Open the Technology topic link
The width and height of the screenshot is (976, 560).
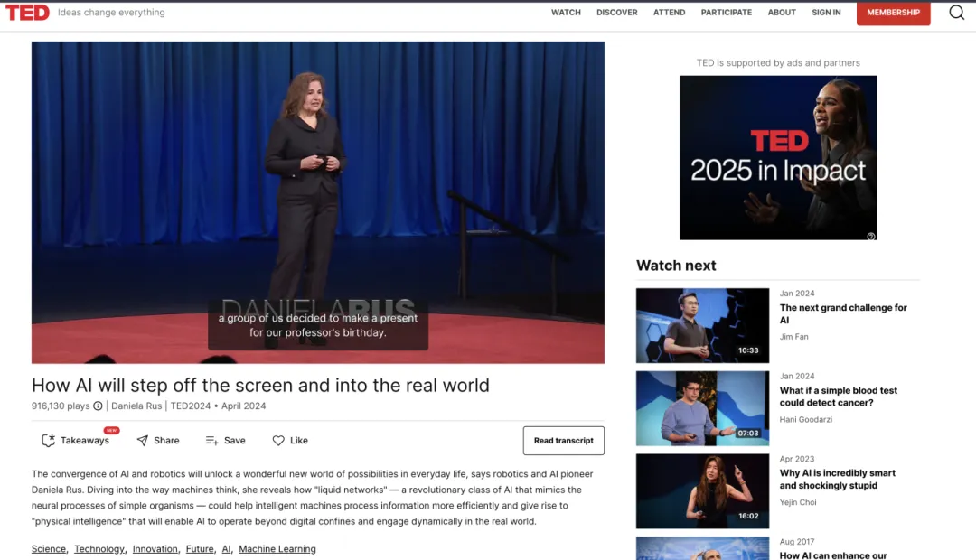pos(99,549)
